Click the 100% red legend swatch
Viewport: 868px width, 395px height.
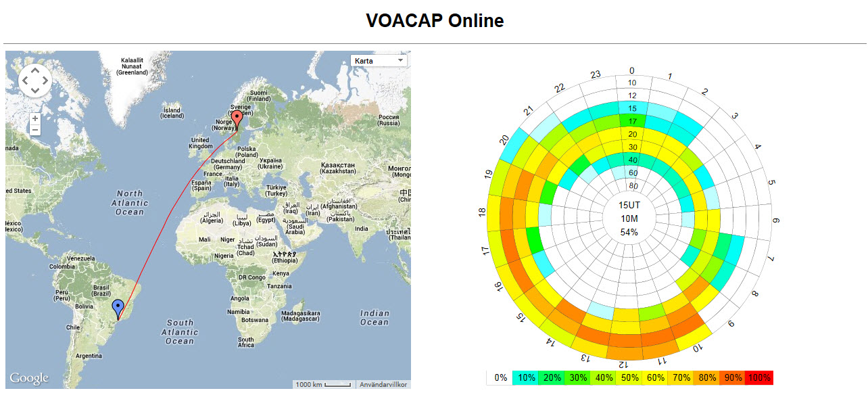(758, 377)
